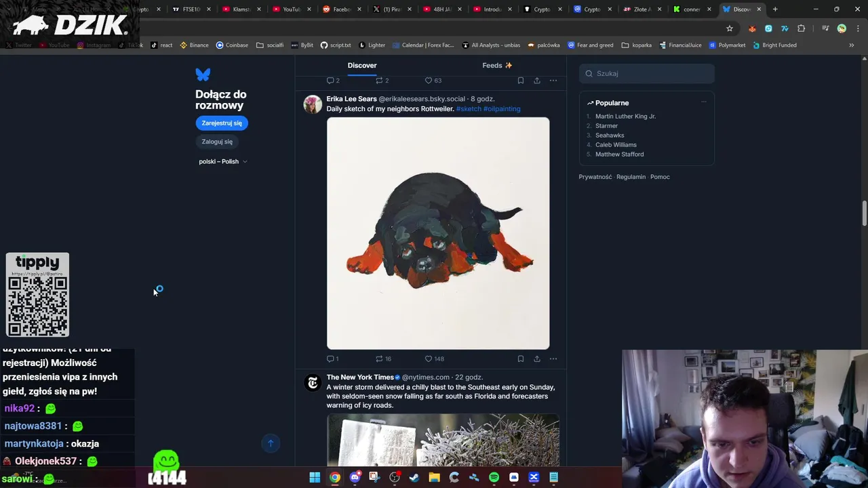
Task: Open trending topic Matthew Stafford
Action: click(619, 154)
